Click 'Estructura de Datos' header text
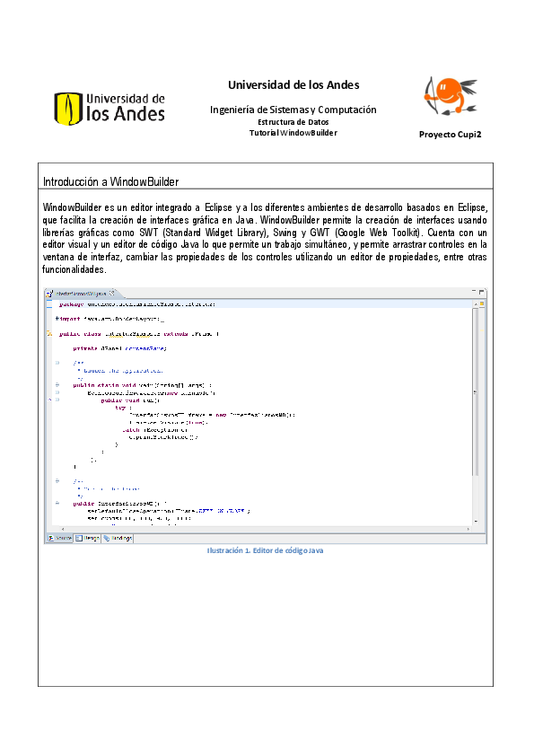This screenshot has height=756, width=534. [293, 122]
